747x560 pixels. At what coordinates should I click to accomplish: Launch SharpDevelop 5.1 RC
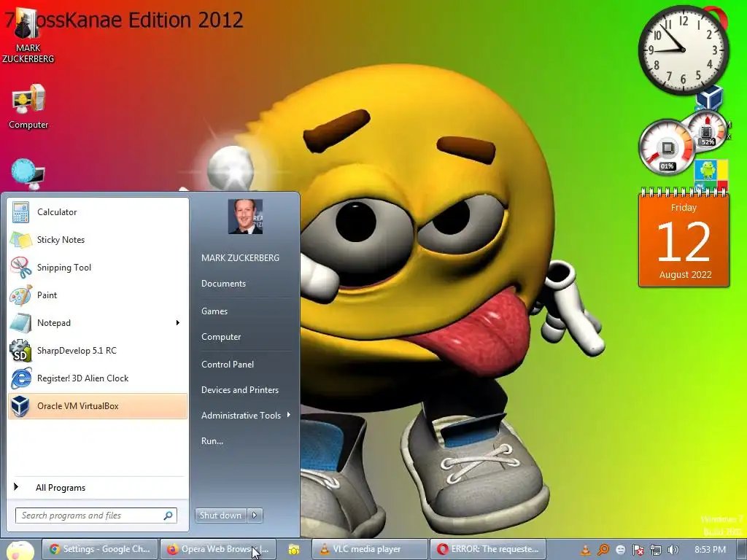click(98, 351)
